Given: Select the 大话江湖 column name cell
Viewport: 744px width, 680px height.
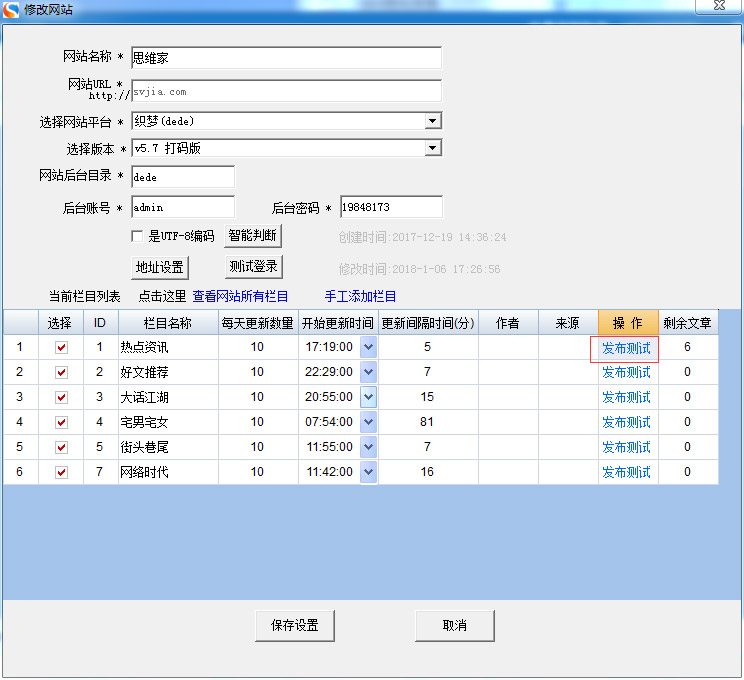Looking at the screenshot, I should point(168,397).
